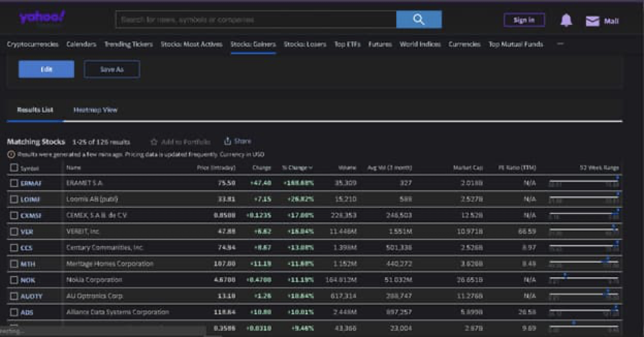Open ADS ticker link
The image size is (644, 337).
click(27, 312)
